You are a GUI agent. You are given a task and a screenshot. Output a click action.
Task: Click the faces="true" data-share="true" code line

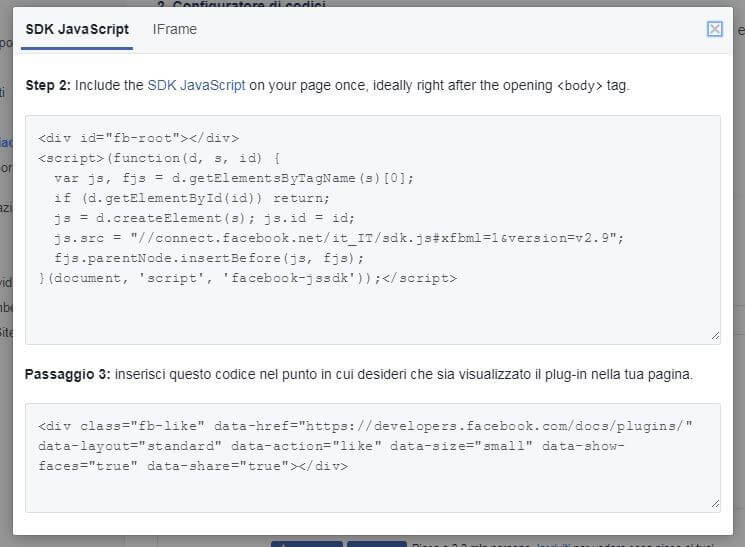(x=193, y=466)
